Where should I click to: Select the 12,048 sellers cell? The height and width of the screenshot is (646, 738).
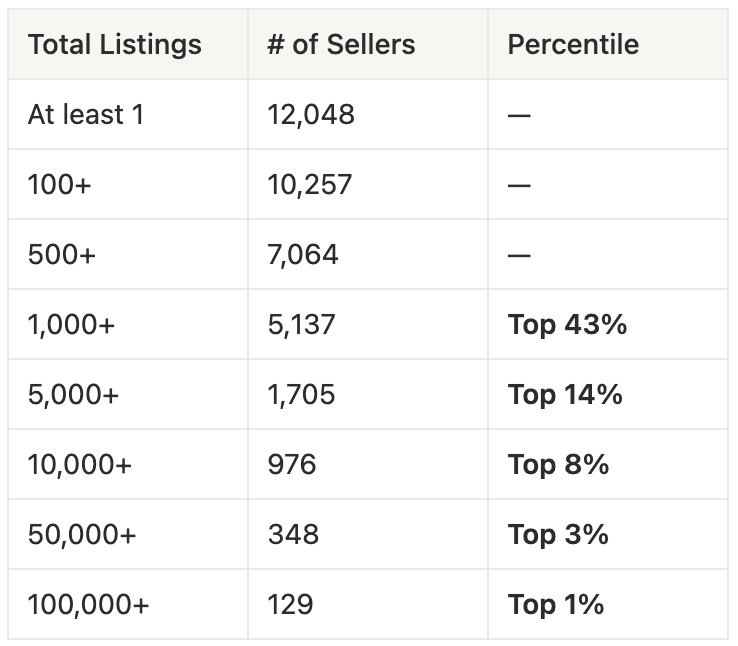point(311,115)
